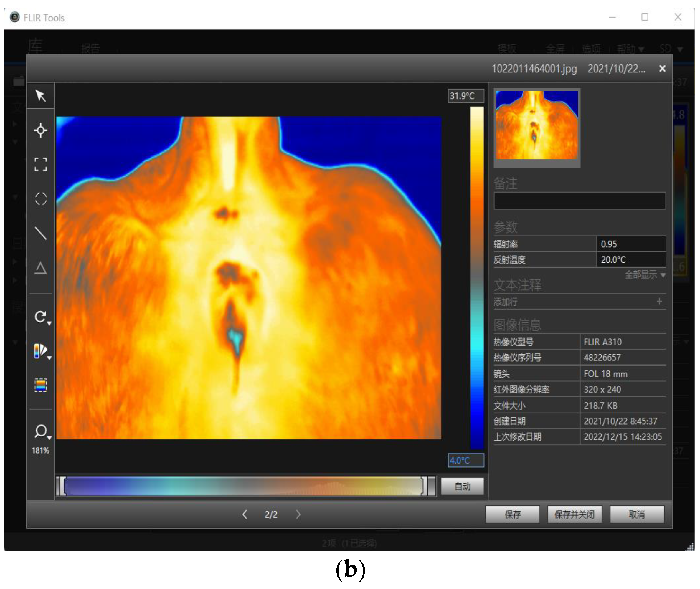Image resolution: width=700 pixels, height=589 pixels.
Task: Click the 自动 auto-scale button
Action: click(462, 486)
